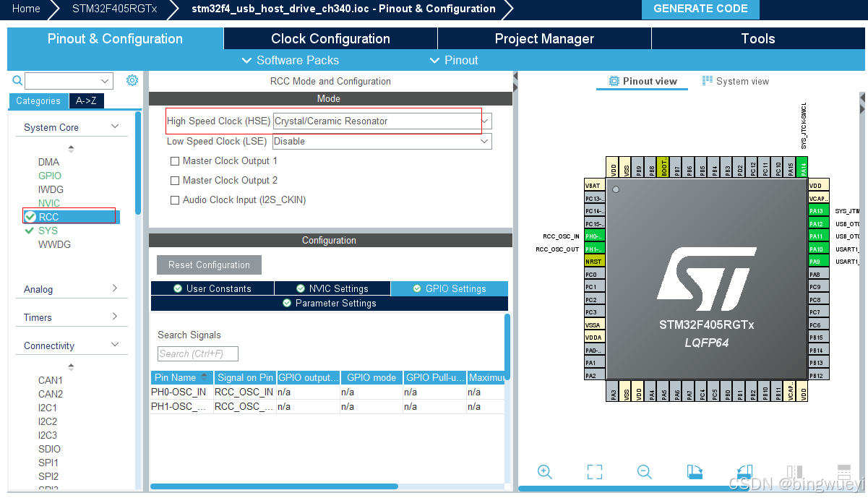Switch to the Project Manager tab

click(x=544, y=39)
